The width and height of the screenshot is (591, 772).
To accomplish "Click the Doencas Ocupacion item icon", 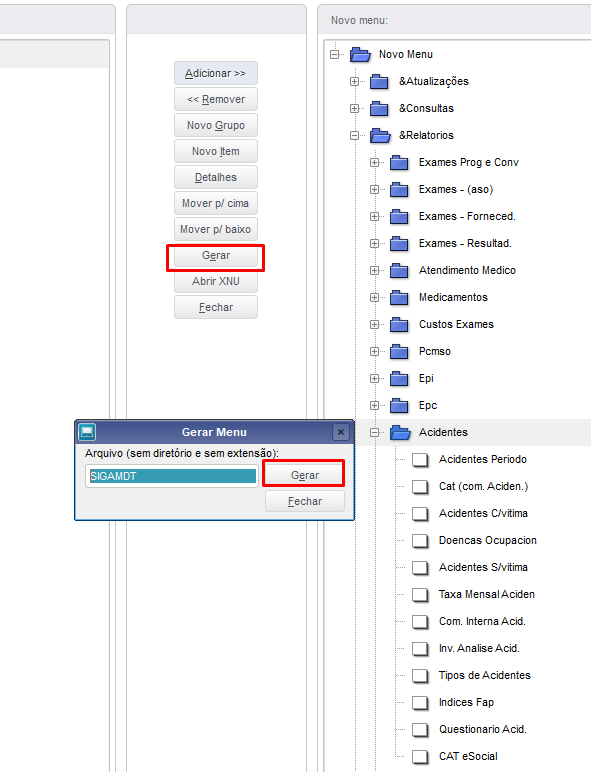I will coord(420,541).
